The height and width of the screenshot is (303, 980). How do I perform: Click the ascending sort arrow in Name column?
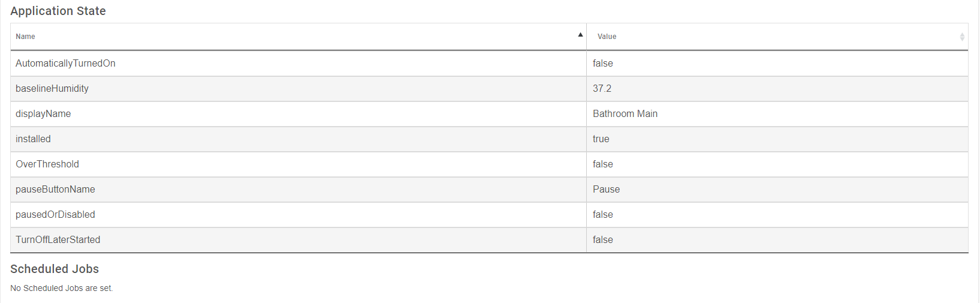tap(580, 35)
